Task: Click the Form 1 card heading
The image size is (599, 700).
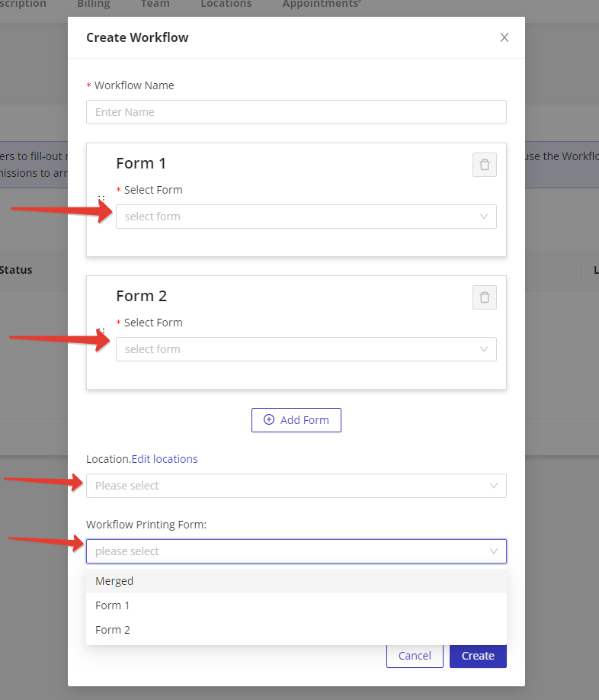Action: (141, 163)
